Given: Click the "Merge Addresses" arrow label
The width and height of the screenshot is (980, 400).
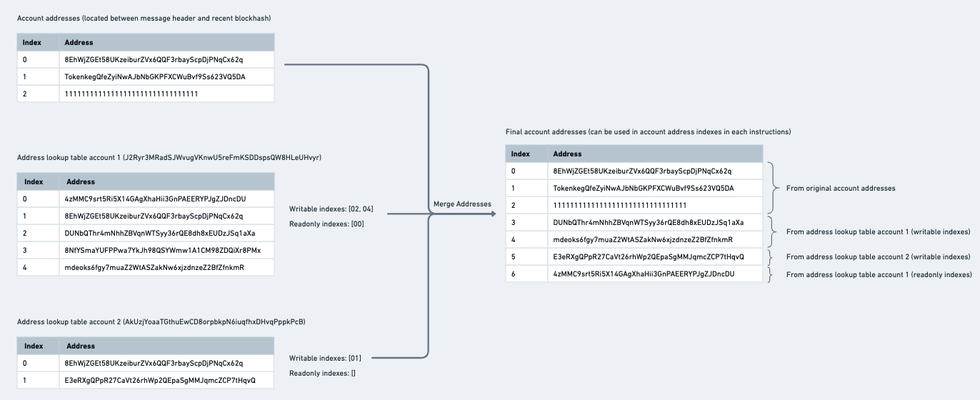Looking at the screenshot, I should click(x=462, y=204).
